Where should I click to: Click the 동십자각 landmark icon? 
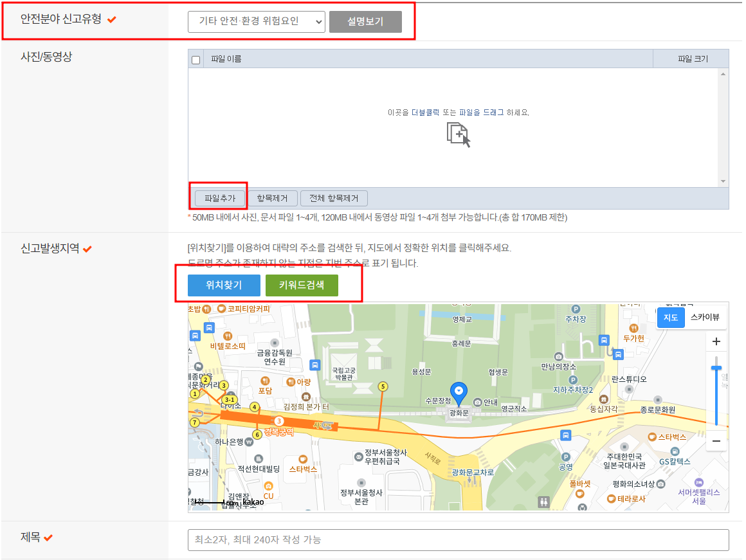tap(604, 399)
